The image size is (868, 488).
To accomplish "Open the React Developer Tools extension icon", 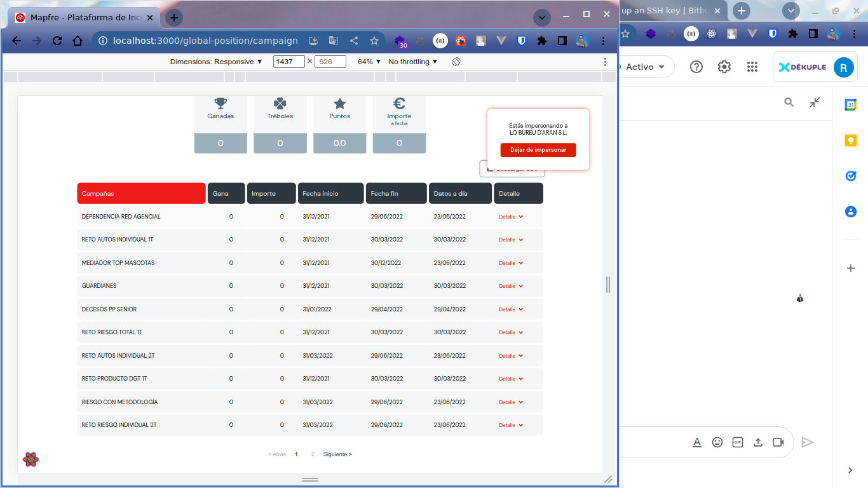I will coord(461,40).
